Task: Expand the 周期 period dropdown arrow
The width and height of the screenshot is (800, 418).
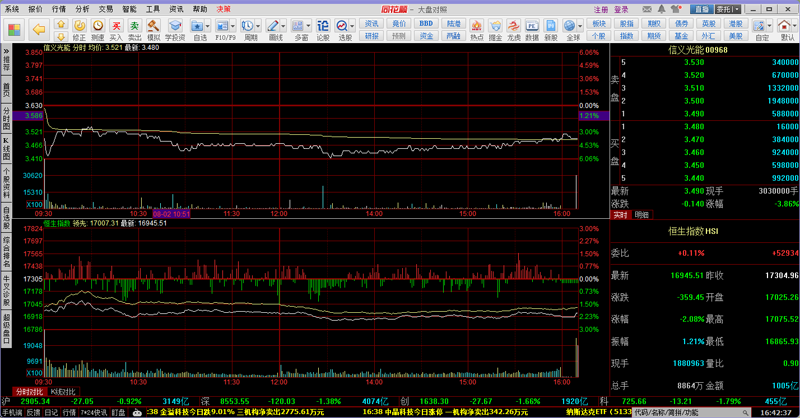Action: 258,26
